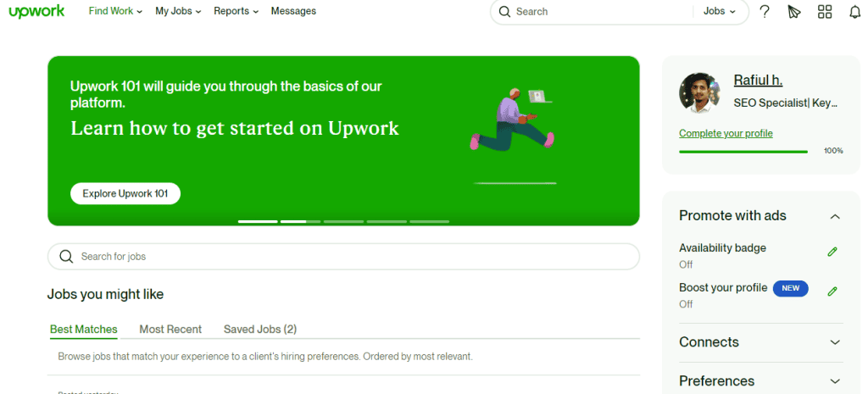Open the Jobs search category dropdown
868x394 pixels.
click(x=720, y=12)
